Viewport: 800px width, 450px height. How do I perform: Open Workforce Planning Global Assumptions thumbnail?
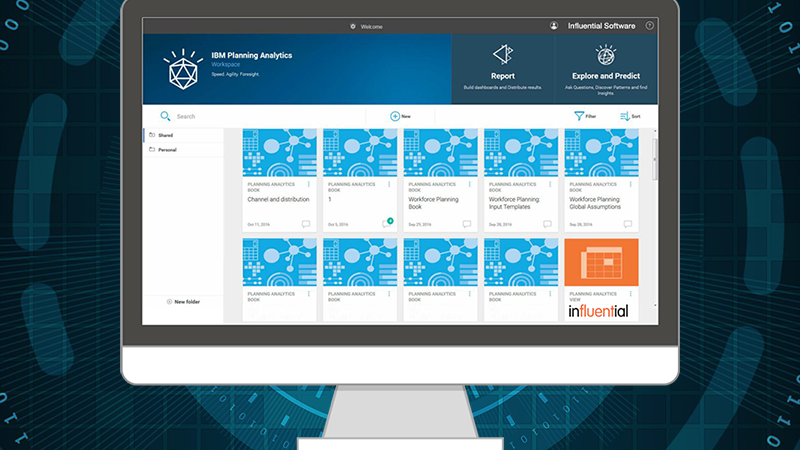[602, 153]
